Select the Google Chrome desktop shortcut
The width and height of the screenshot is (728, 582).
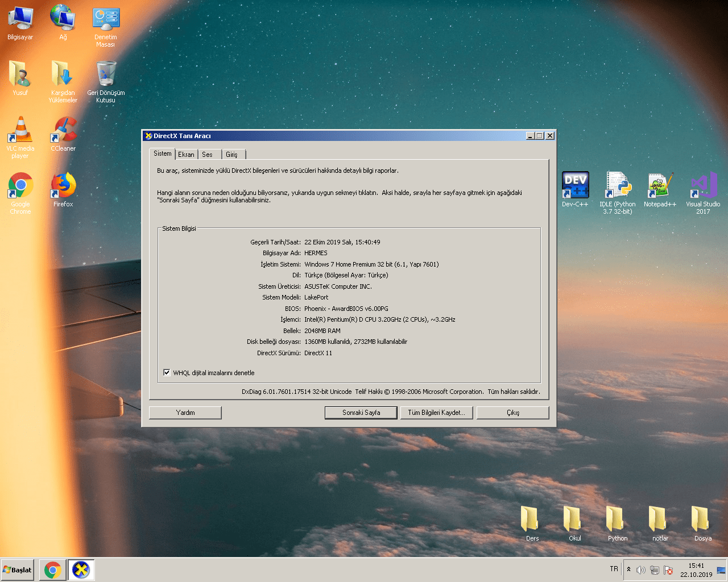tap(20, 193)
